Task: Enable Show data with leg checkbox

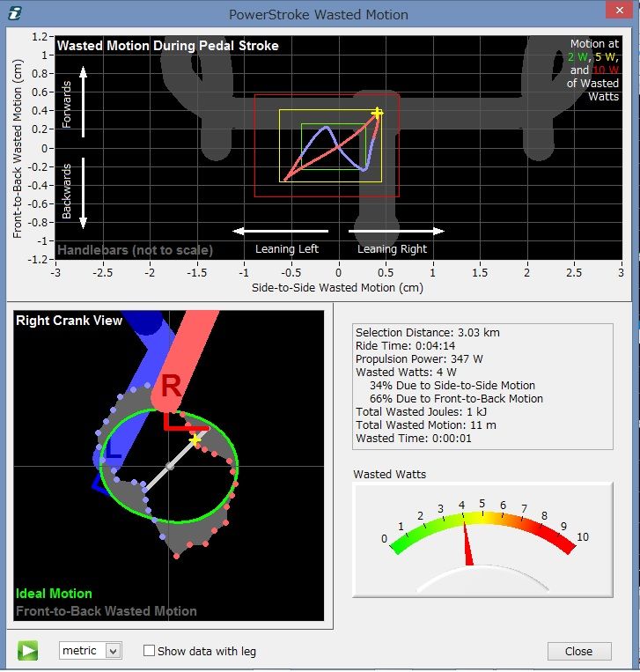Action: pyautogui.click(x=149, y=651)
